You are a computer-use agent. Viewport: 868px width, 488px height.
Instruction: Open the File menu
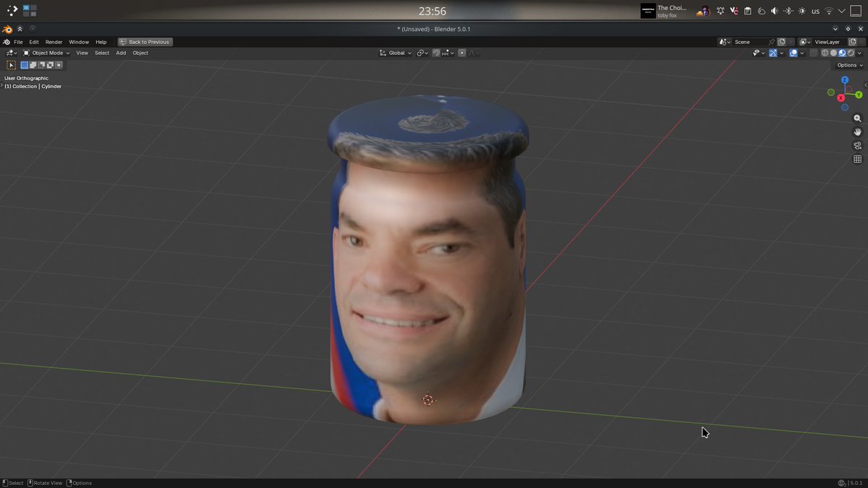18,42
